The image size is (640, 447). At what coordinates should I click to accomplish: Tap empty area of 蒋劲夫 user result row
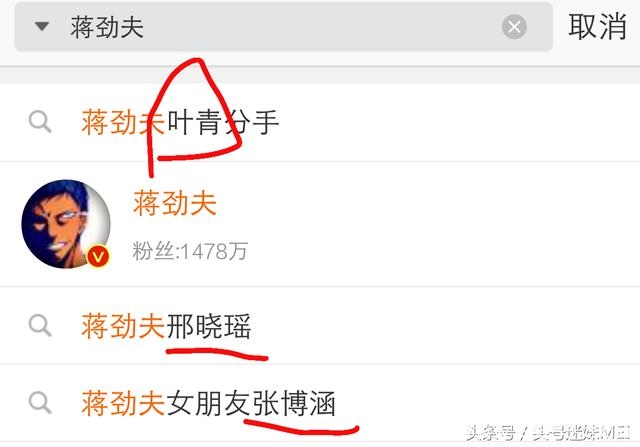coord(429,225)
